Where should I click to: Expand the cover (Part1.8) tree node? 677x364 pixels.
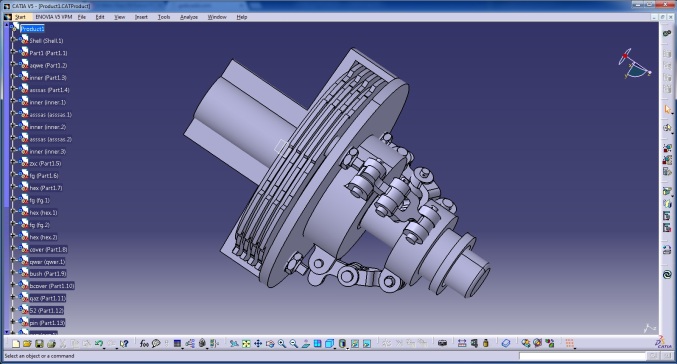coord(13,248)
